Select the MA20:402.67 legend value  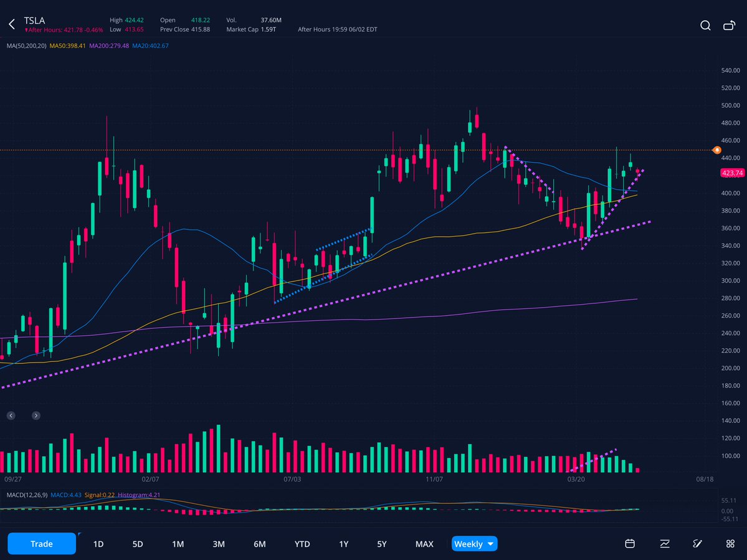tap(151, 45)
